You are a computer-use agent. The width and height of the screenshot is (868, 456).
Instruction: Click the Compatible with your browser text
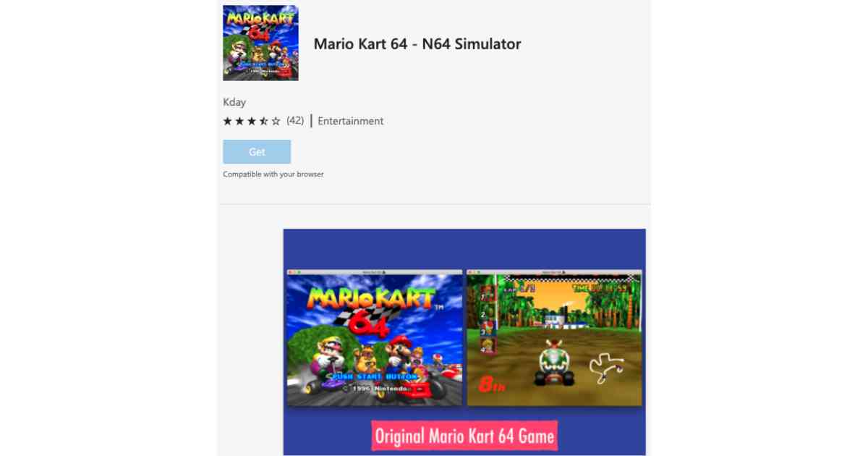click(x=273, y=174)
